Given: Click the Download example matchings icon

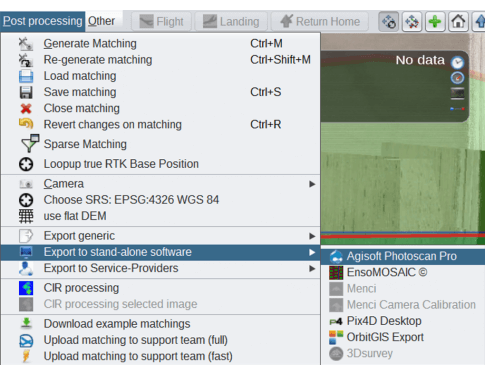Looking at the screenshot, I should [x=26, y=323].
